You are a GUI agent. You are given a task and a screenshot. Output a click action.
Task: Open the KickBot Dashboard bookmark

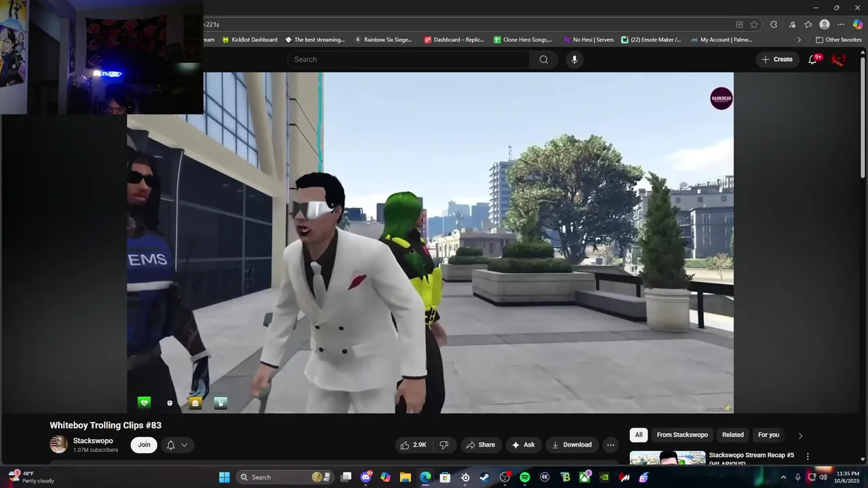click(x=250, y=40)
